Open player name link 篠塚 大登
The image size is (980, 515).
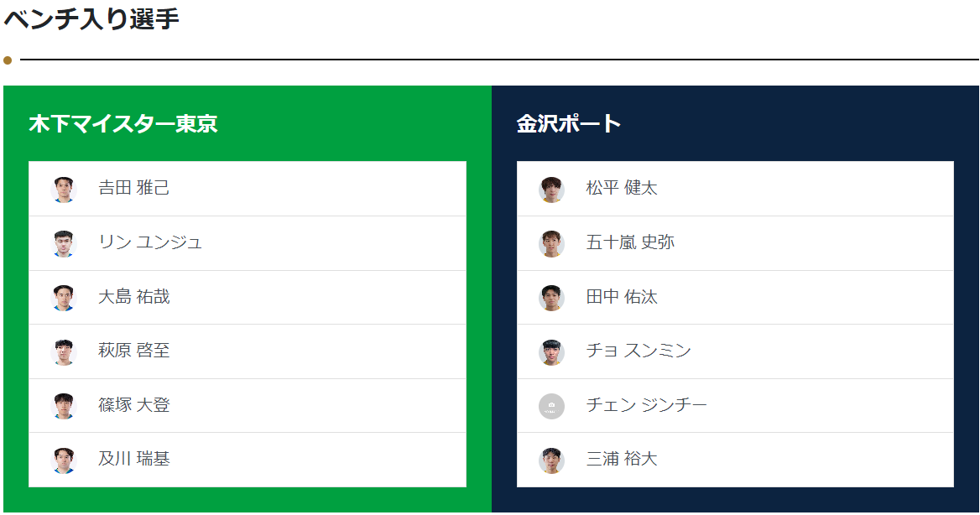[134, 405]
